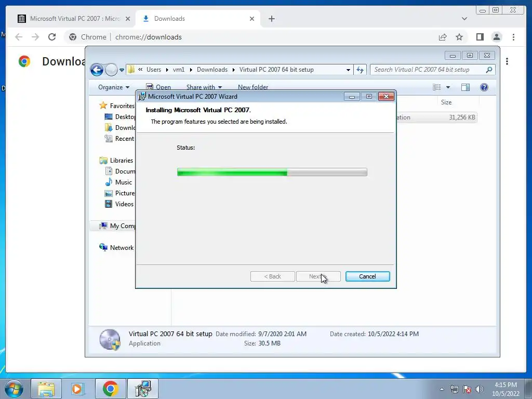Click the Explorer search box

[x=432, y=70]
